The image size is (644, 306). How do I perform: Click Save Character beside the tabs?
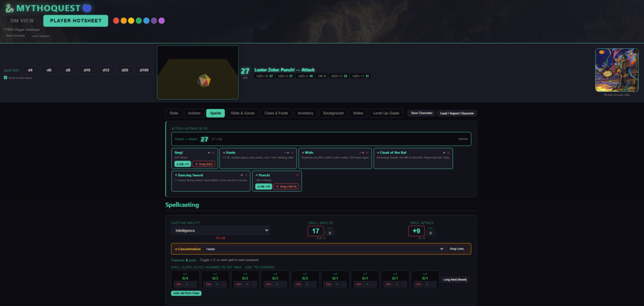(x=422, y=113)
